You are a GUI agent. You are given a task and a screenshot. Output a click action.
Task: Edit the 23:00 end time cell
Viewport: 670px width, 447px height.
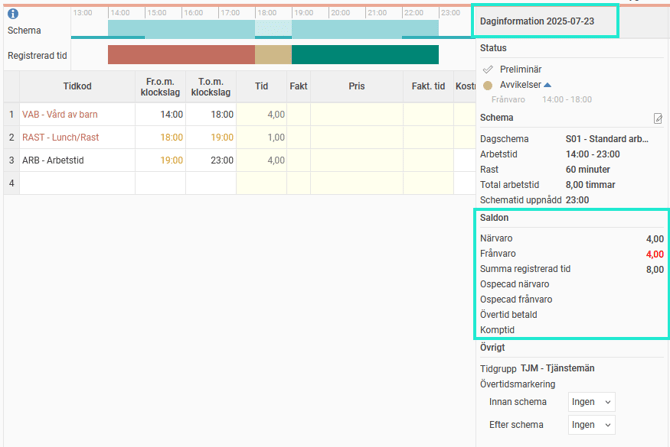coord(211,160)
